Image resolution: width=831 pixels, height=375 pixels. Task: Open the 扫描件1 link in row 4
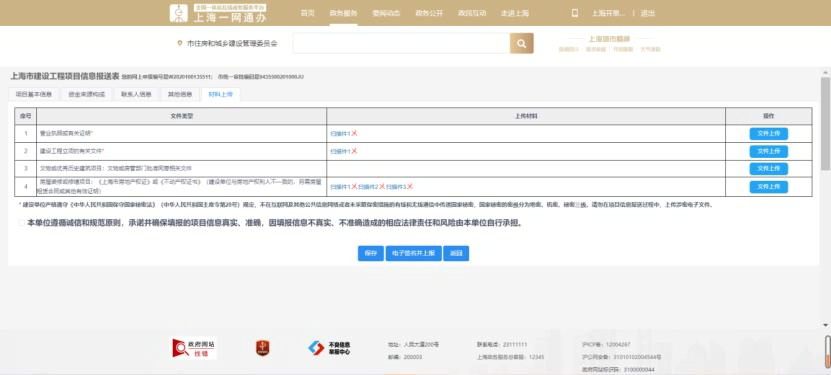(x=340, y=187)
